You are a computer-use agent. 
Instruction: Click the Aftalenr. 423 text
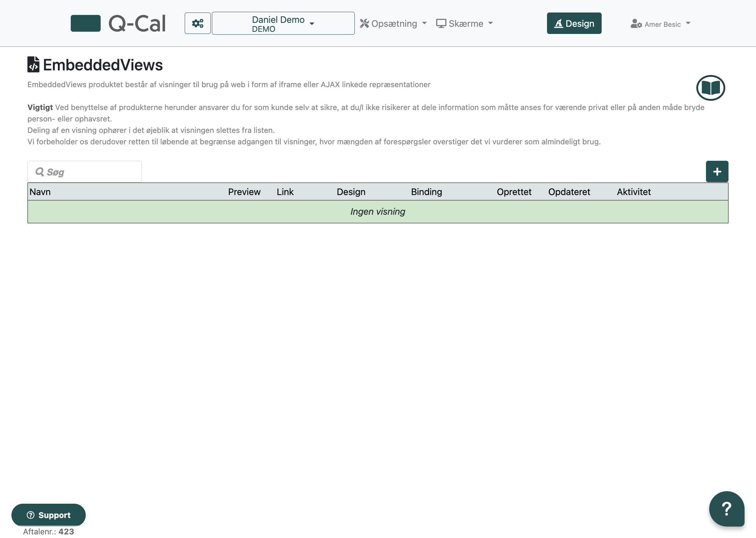click(49, 532)
